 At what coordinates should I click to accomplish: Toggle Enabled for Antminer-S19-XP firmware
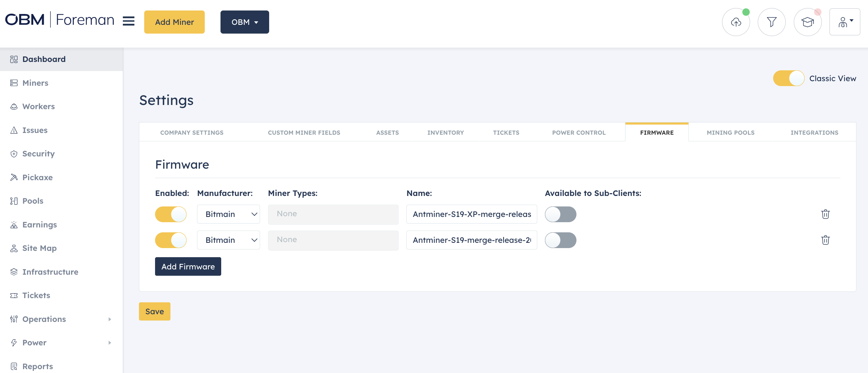tap(171, 214)
